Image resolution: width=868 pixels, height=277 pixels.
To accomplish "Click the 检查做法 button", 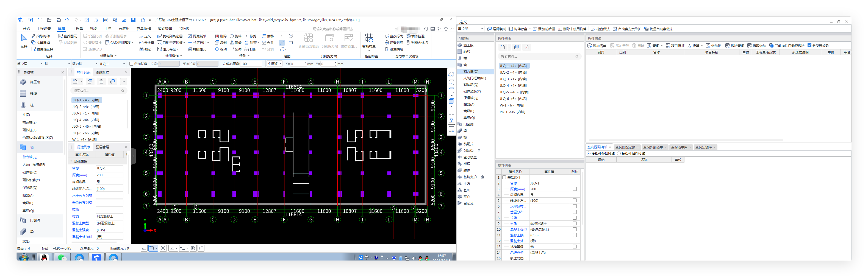I will coord(600,29).
